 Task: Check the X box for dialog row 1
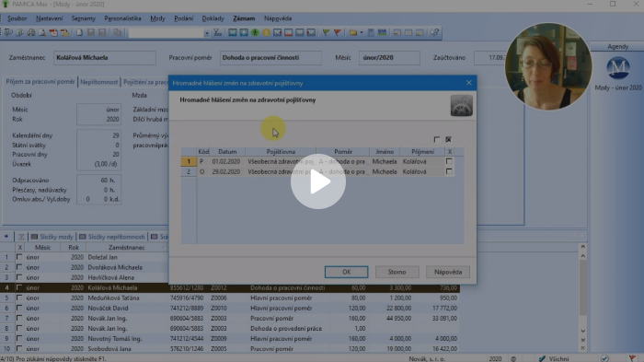coord(449,161)
